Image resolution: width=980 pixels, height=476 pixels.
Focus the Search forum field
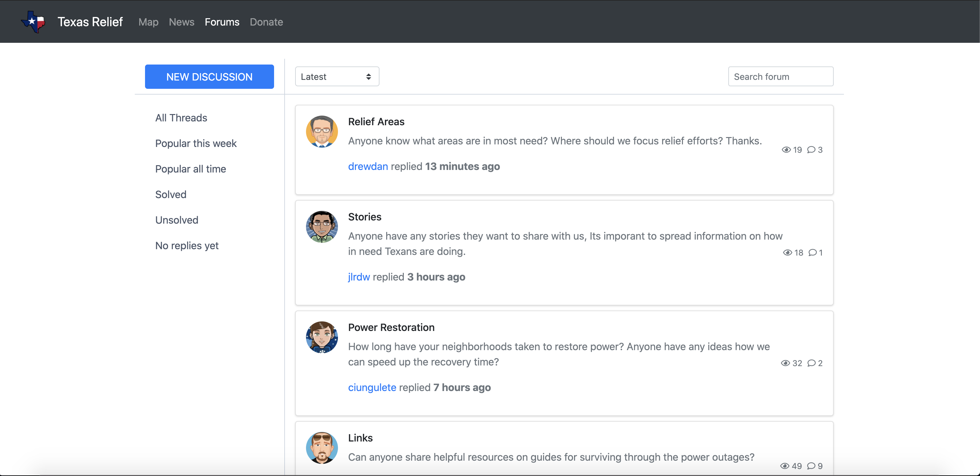[x=780, y=76]
